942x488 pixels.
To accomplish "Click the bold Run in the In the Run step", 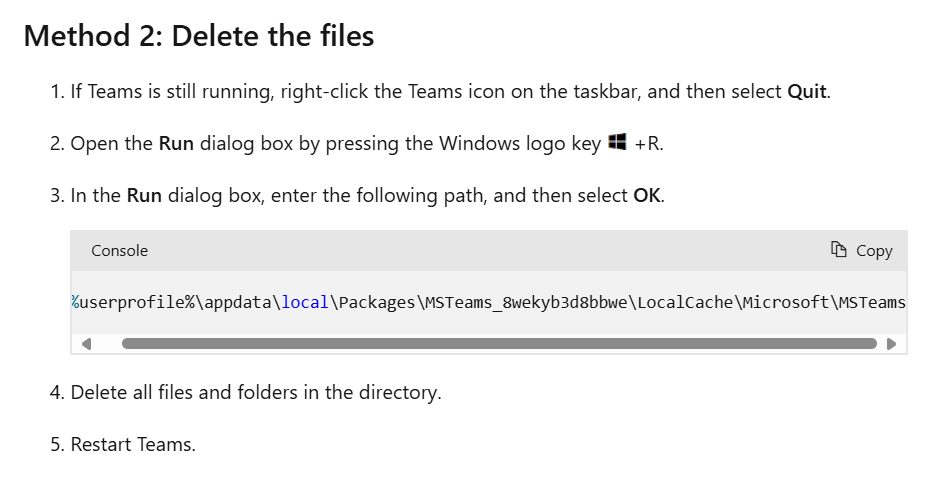I will coord(144,195).
